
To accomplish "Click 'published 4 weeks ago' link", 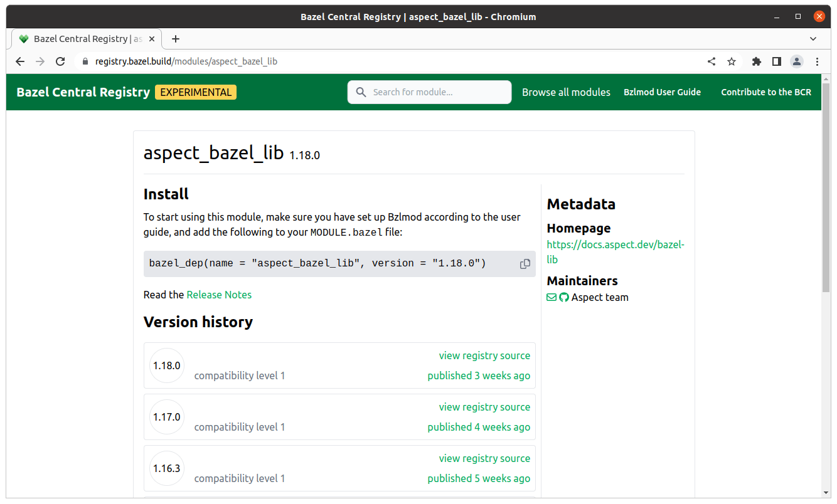I will tap(479, 427).
